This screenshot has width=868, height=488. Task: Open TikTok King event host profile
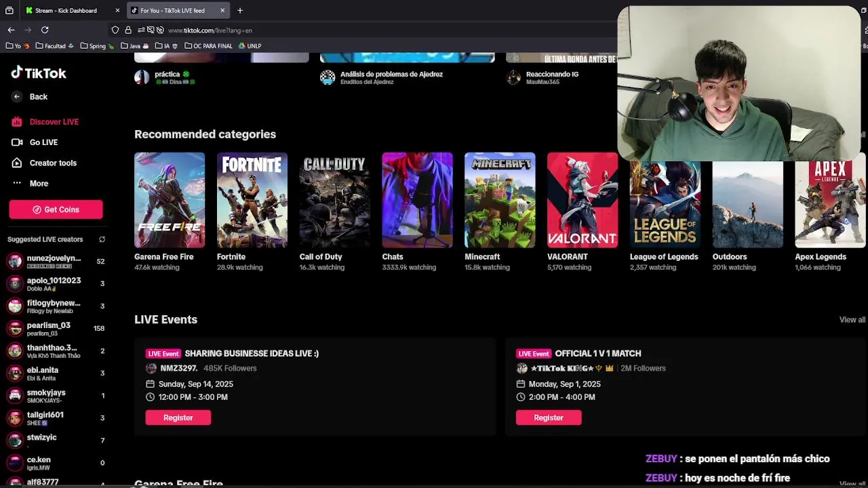click(572, 368)
